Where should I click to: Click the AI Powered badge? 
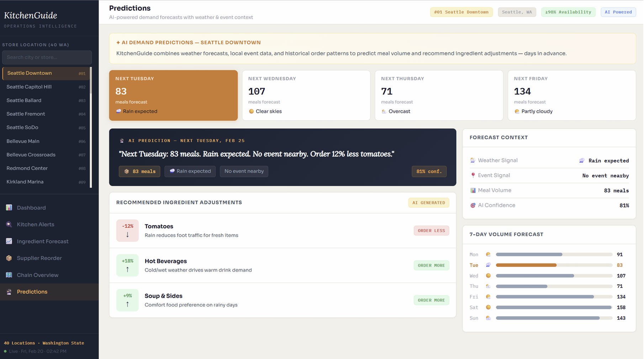[x=618, y=12]
